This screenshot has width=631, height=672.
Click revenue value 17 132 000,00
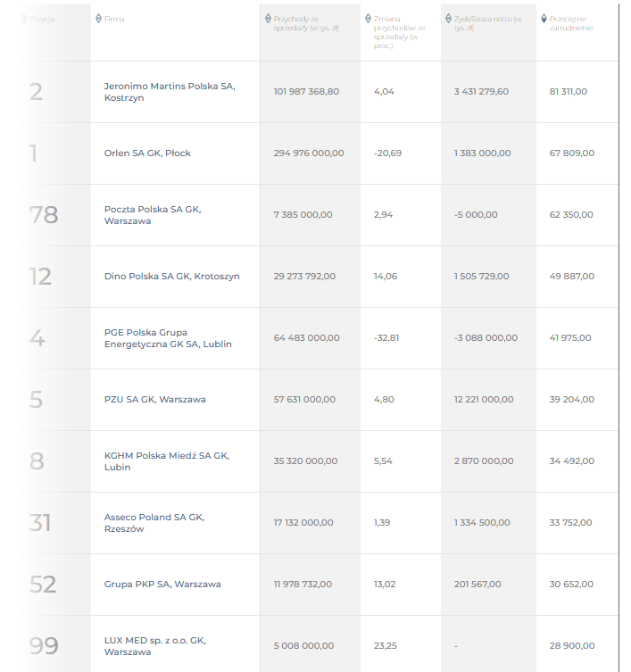[303, 523]
